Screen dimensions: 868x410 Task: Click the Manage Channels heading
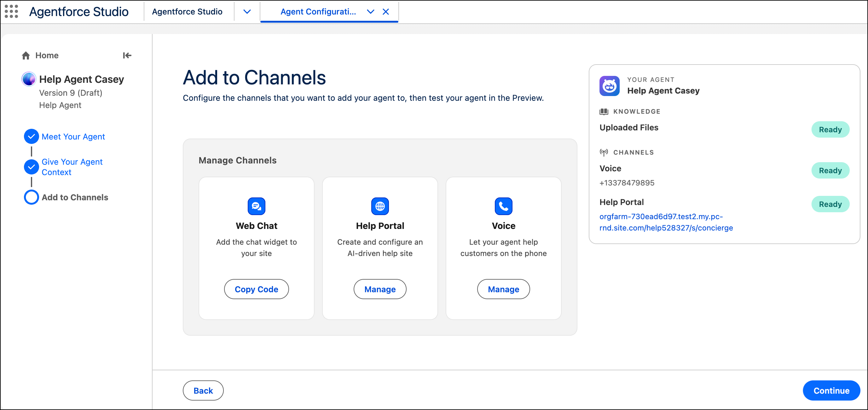tap(238, 160)
